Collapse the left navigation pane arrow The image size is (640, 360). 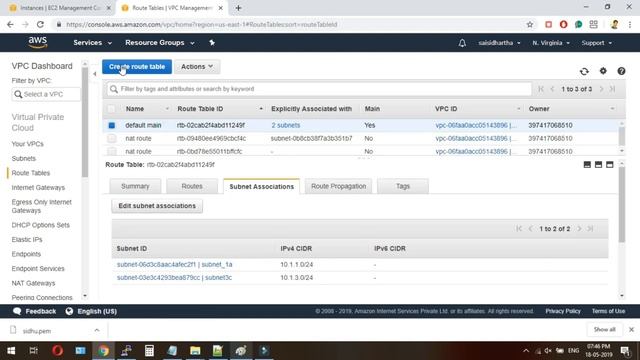[x=95, y=74]
